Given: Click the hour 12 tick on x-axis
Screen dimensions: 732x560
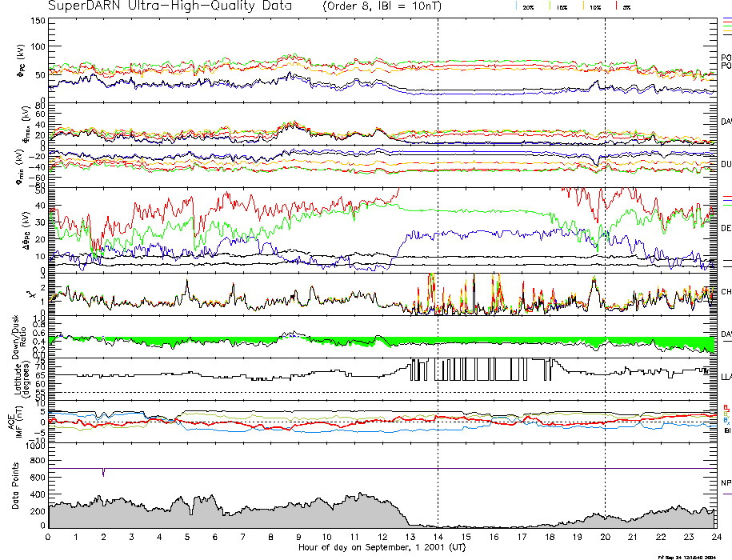Looking at the screenshot, I should [382, 538].
